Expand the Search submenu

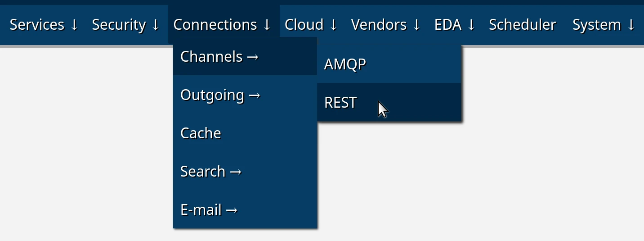pos(211,172)
